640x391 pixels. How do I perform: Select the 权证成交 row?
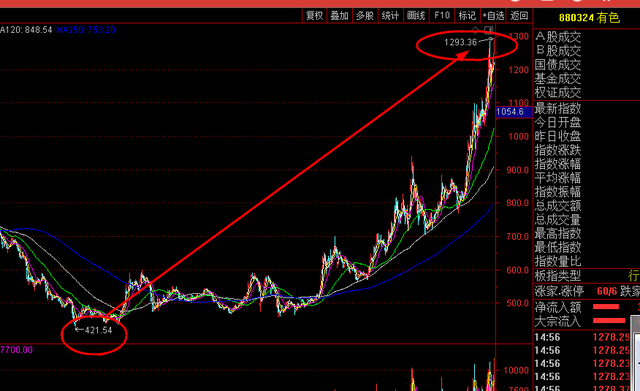coord(558,93)
